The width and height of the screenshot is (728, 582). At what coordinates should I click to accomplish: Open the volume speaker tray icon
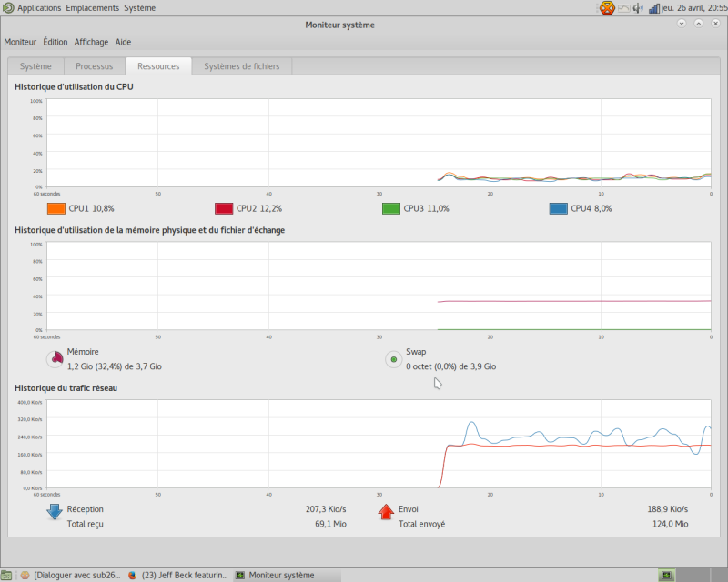[x=638, y=8]
